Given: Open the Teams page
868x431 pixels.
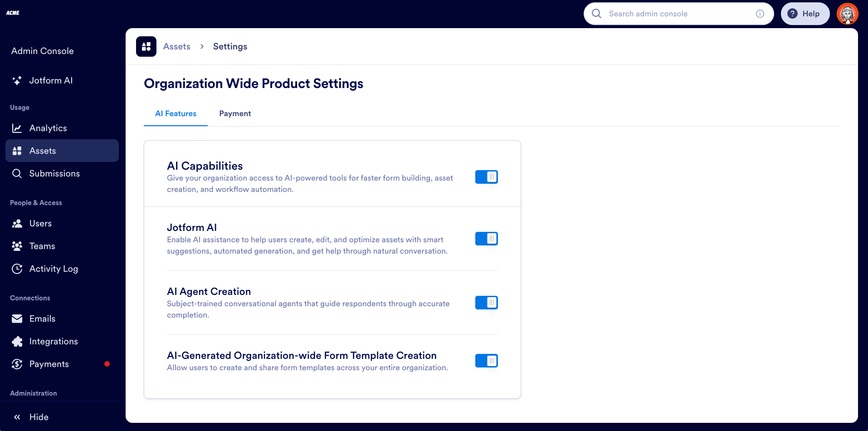Looking at the screenshot, I should point(62,246).
